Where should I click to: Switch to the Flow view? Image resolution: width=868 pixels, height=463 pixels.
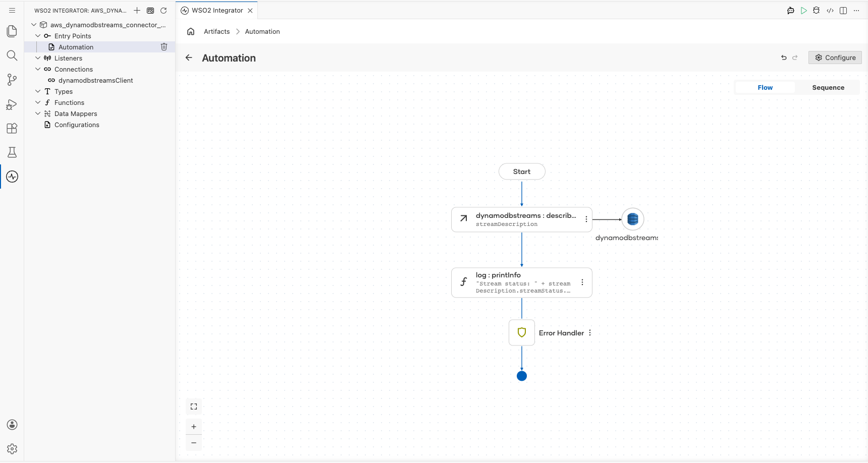[765, 87]
